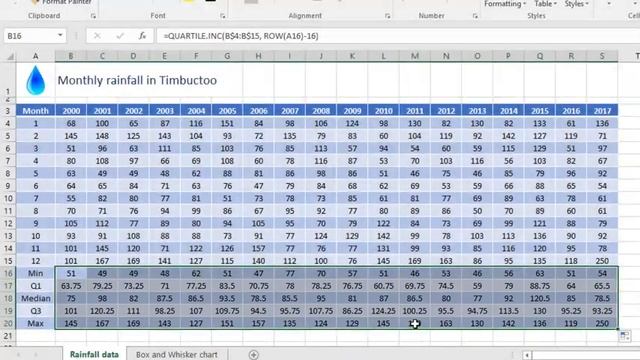This screenshot has width=640, height=360.
Task: Select the 2000 year header cell
Action: (71, 111)
